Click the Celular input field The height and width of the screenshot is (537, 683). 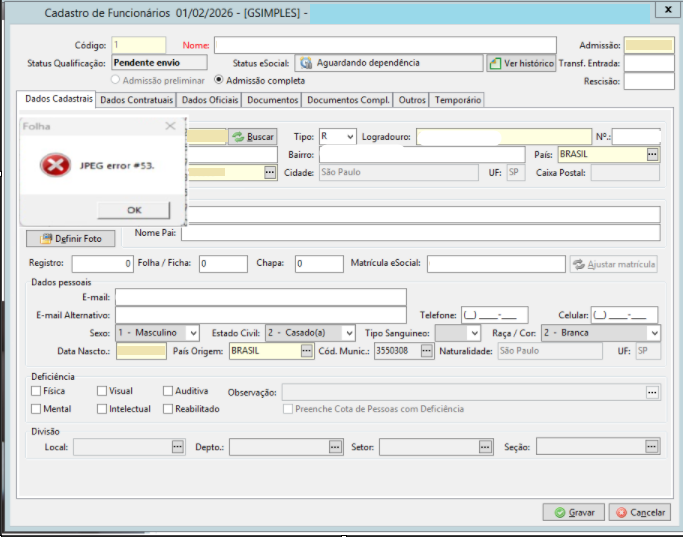click(x=624, y=315)
